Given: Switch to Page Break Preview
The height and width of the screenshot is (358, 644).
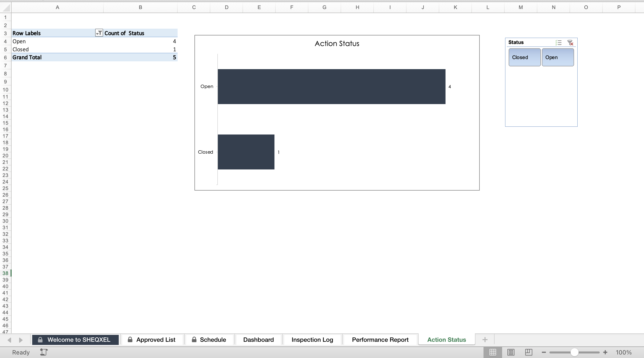Looking at the screenshot, I should [529, 352].
